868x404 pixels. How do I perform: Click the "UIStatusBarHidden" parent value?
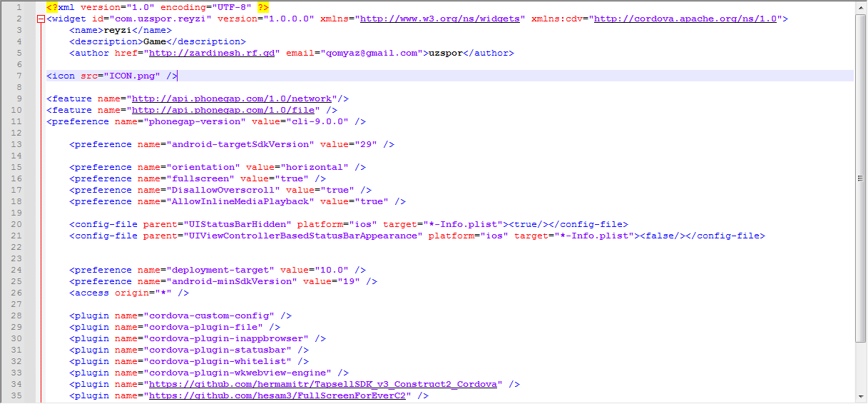(238, 224)
